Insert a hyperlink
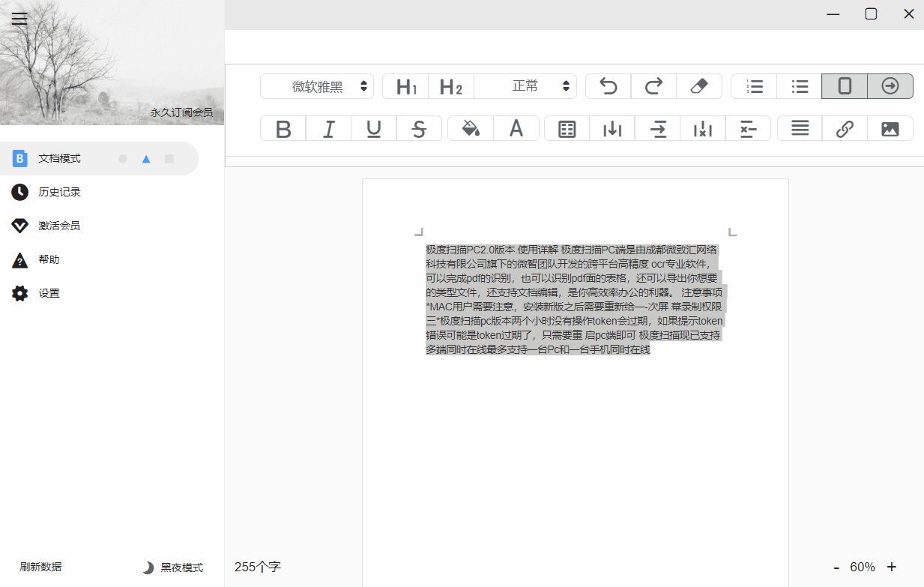 tap(844, 128)
